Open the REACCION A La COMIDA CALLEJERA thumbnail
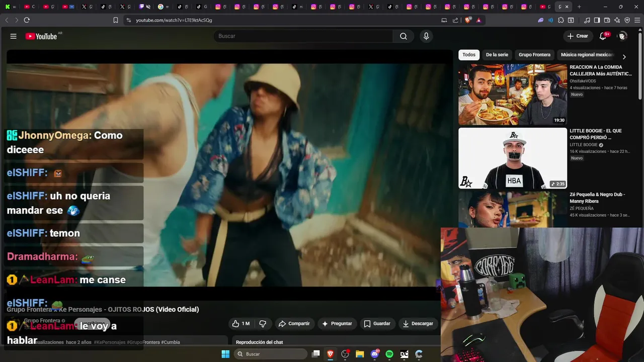 point(513,95)
